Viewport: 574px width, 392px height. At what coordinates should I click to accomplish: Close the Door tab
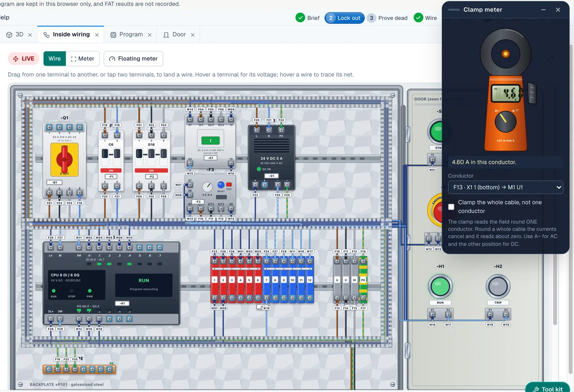[193, 35]
